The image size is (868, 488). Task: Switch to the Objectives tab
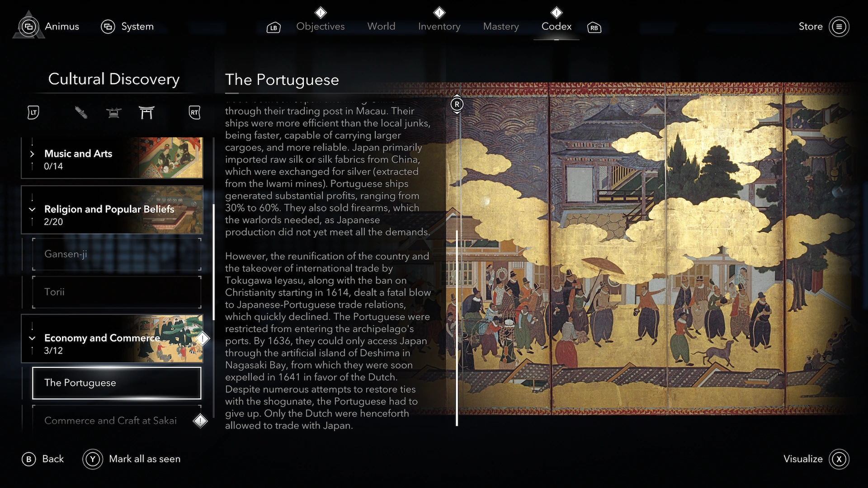pyautogui.click(x=321, y=27)
